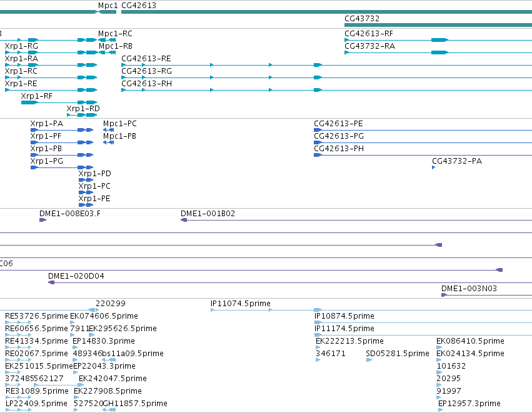Select the Mpc1 gene label
The image size is (532, 413).
[x=108, y=6]
